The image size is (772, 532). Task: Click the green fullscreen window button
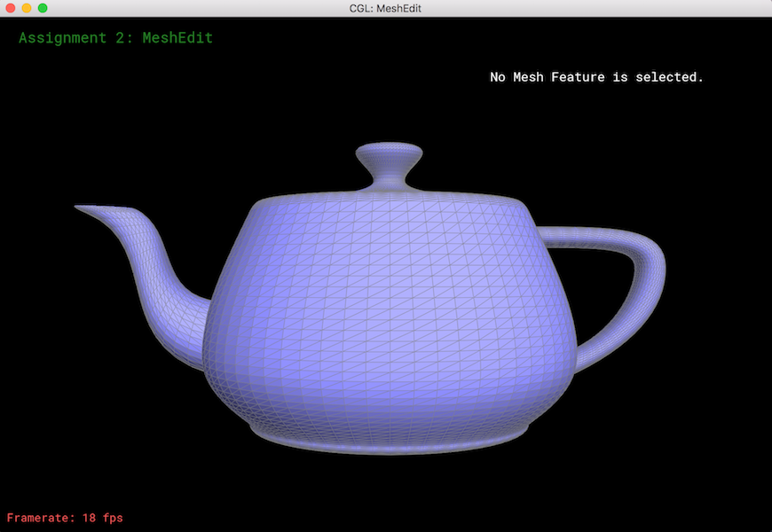[43, 8]
